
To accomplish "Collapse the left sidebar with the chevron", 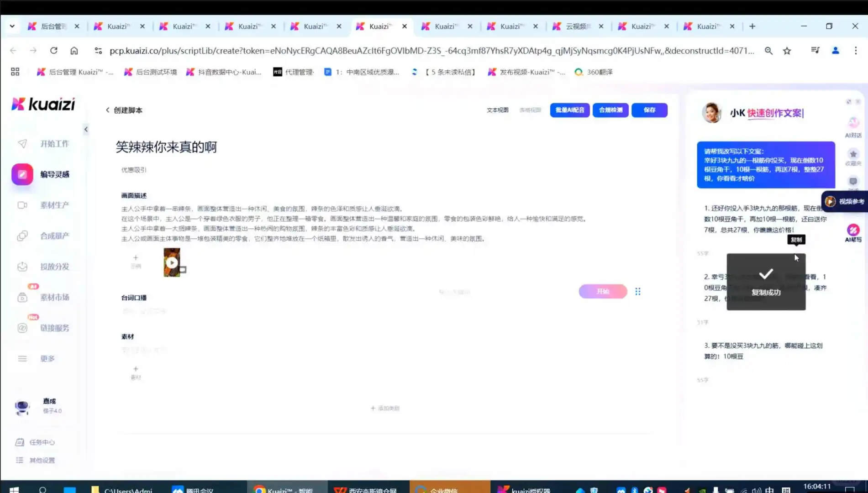I will [x=86, y=129].
